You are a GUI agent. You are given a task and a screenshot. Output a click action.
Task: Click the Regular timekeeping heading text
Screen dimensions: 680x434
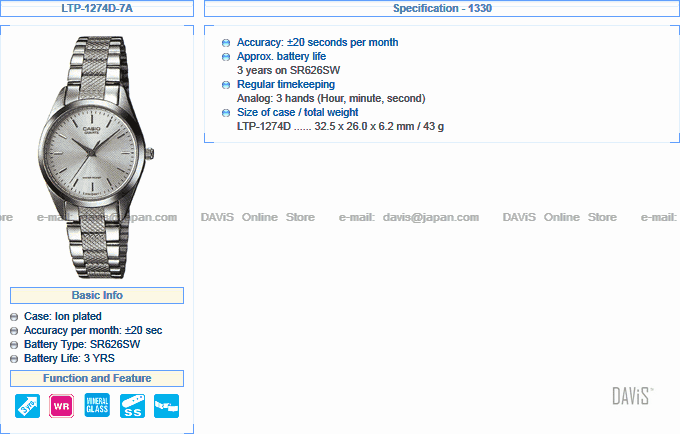coord(286,85)
